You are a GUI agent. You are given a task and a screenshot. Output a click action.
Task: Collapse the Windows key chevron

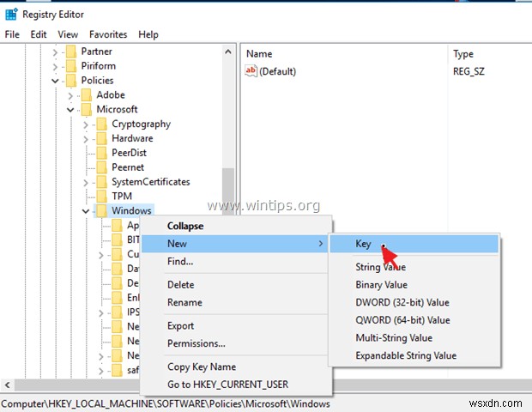click(x=86, y=211)
